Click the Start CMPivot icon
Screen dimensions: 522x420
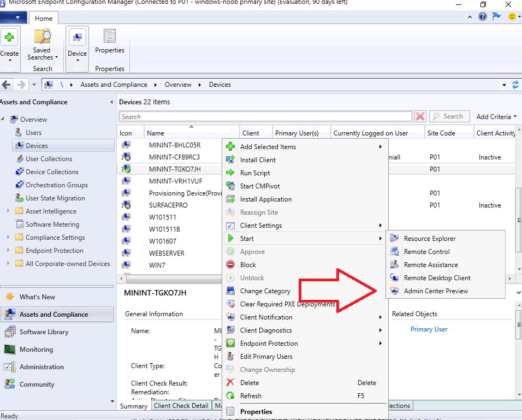(x=230, y=186)
